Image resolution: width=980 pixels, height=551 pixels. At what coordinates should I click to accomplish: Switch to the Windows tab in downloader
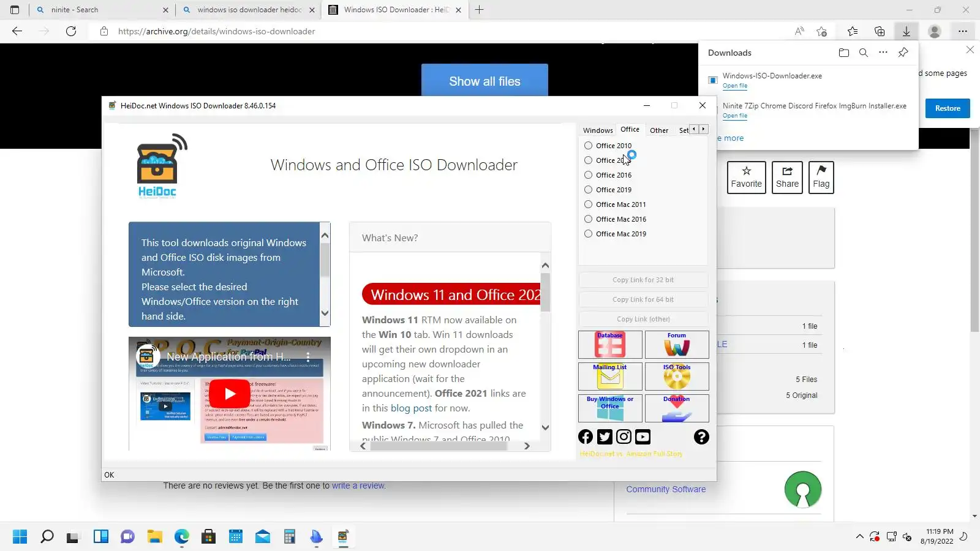coord(598,130)
